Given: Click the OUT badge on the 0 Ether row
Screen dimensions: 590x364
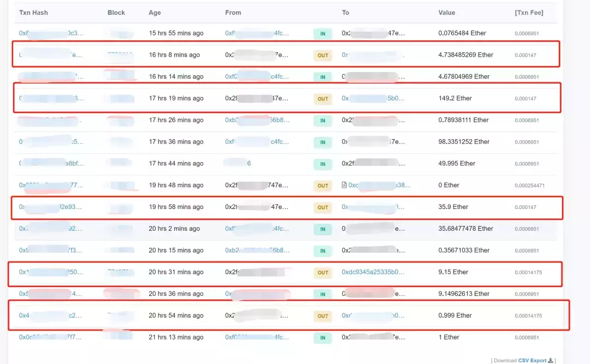Looking at the screenshot, I should (x=323, y=186).
